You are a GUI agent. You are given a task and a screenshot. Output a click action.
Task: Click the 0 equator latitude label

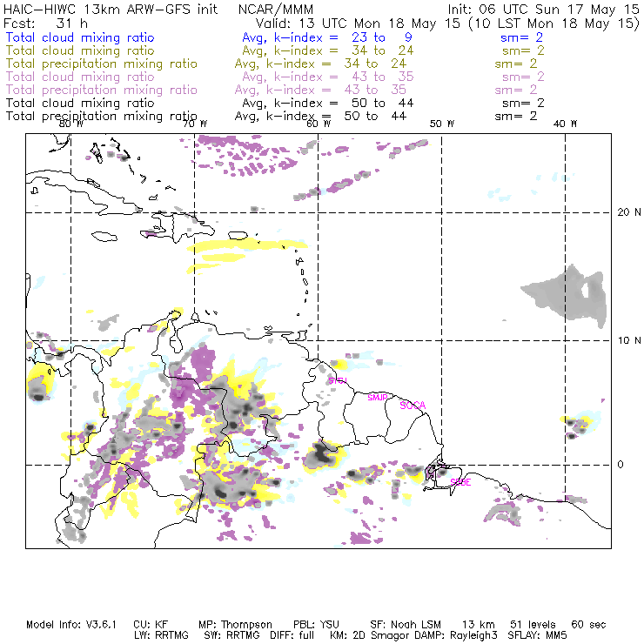(x=621, y=465)
